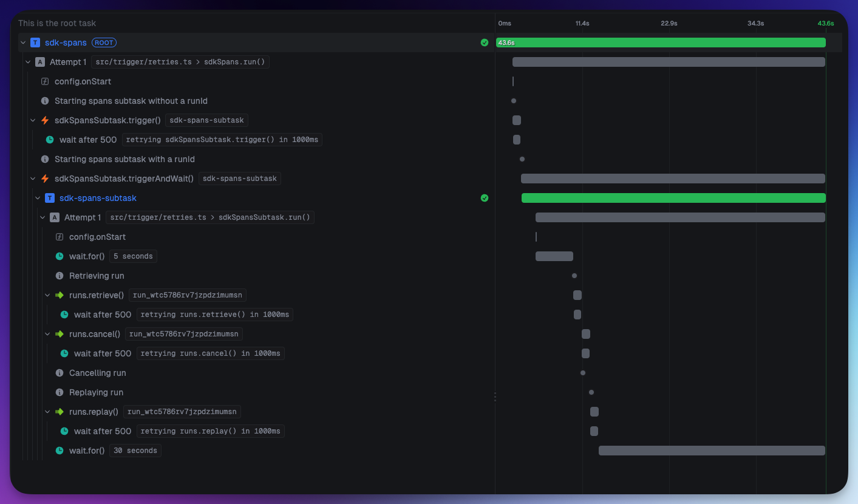The image size is (858, 504).
Task: Click lightning icon beside sdkSpansSubtask.triggerAndWait()
Action: click(45, 179)
